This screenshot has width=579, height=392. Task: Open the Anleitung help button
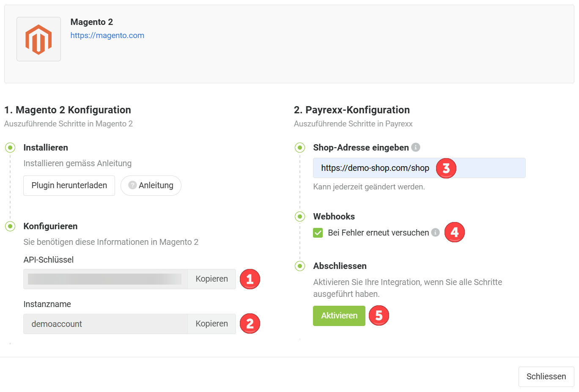151,186
